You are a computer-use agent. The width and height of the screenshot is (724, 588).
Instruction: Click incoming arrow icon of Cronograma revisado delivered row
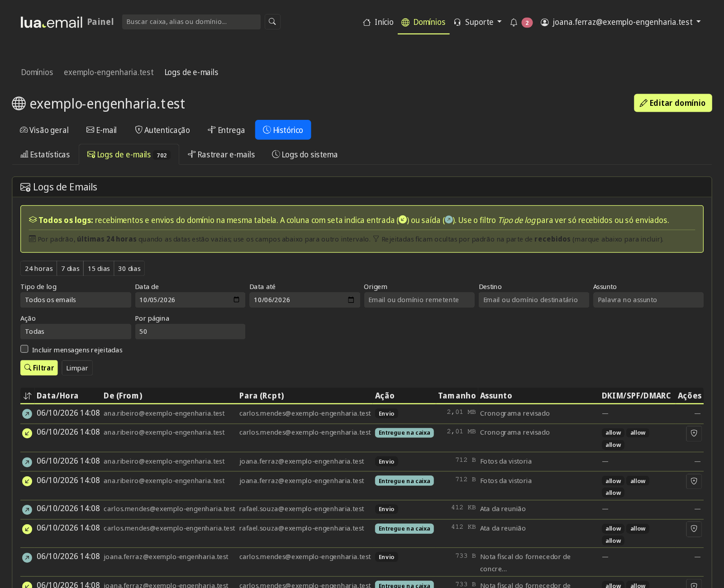(27, 433)
